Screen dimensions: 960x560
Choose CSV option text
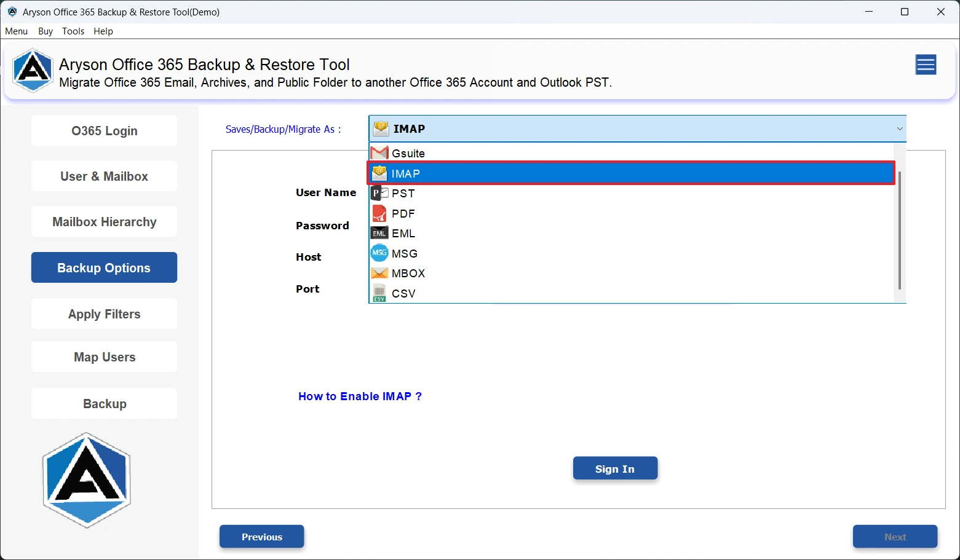coord(403,293)
